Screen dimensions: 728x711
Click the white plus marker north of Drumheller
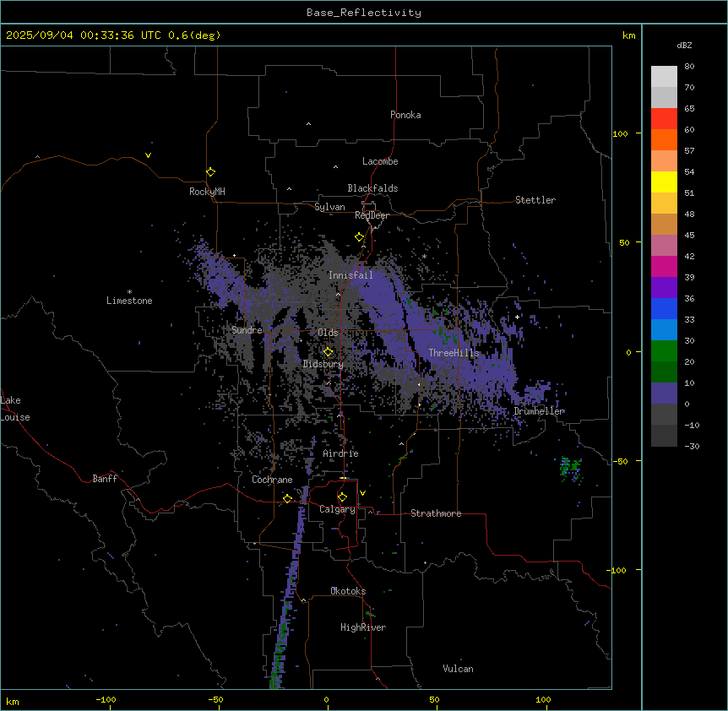click(517, 317)
